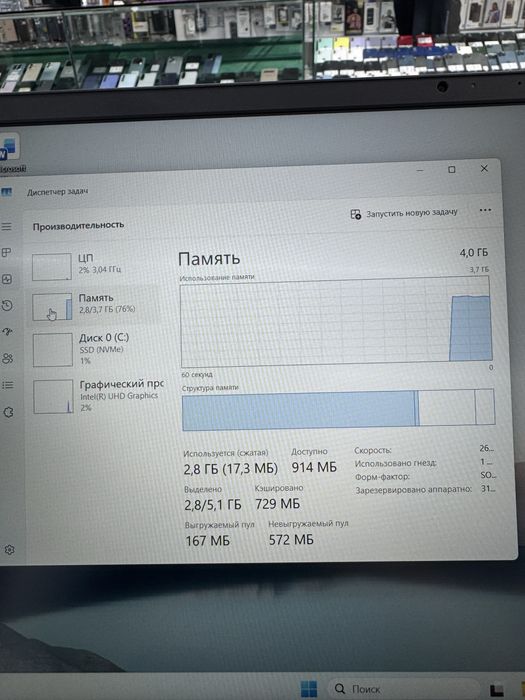Click the '914 МБ' available value

coord(314,467)
